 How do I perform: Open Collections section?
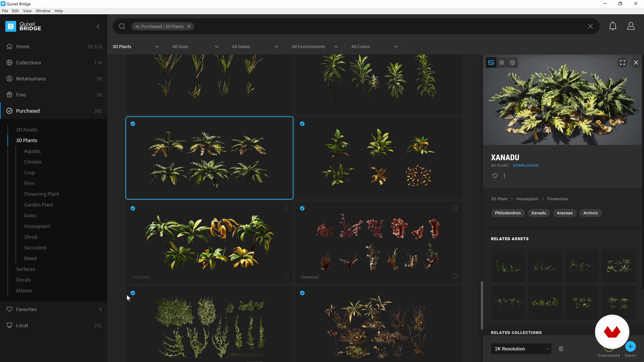(54, 63)
